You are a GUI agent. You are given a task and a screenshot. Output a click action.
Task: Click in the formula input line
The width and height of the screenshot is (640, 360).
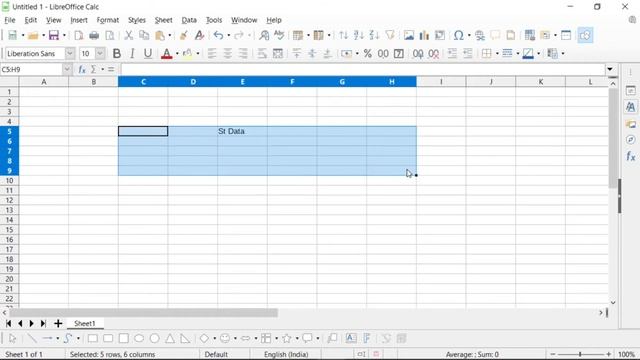pyautogui.click(x=362, y=69)
